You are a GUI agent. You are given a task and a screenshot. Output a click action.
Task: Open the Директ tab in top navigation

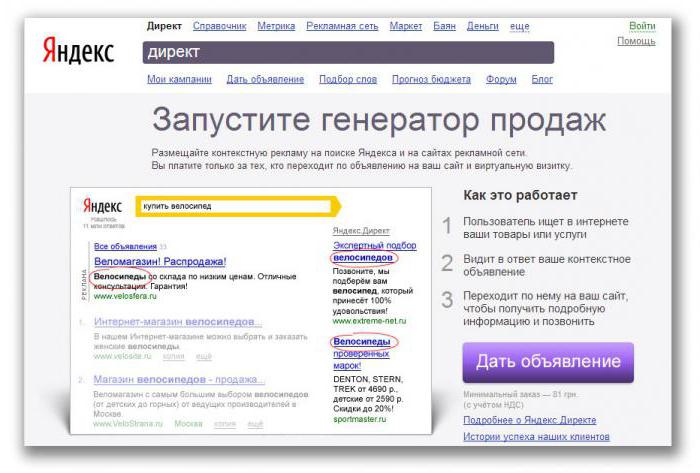coord(164,26)
